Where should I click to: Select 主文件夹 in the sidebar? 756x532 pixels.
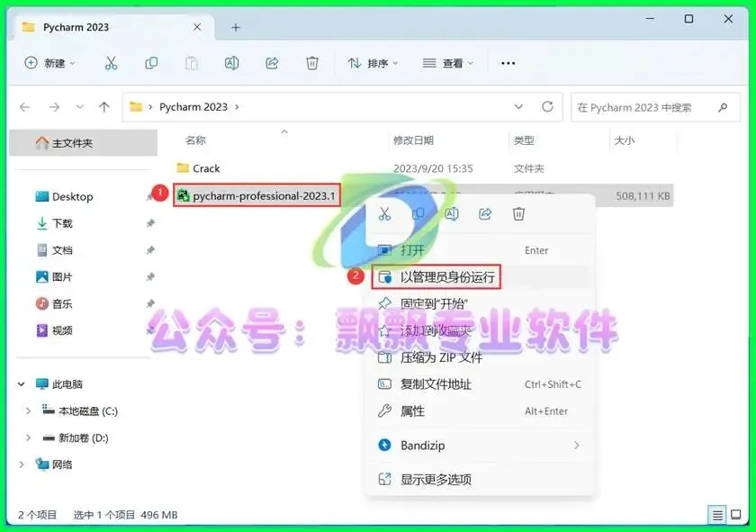83,143
